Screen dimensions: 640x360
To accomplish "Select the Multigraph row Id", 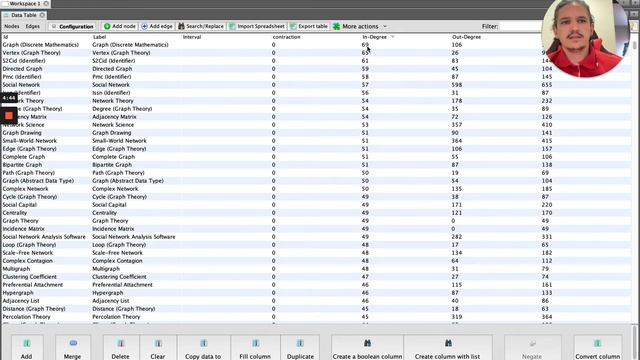I will tap(16, 269).
